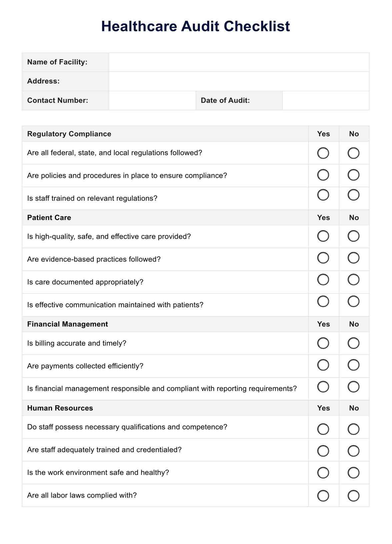
Task: Select Yes for federal, state, local regulations followed
Action: tap(323, 153)
